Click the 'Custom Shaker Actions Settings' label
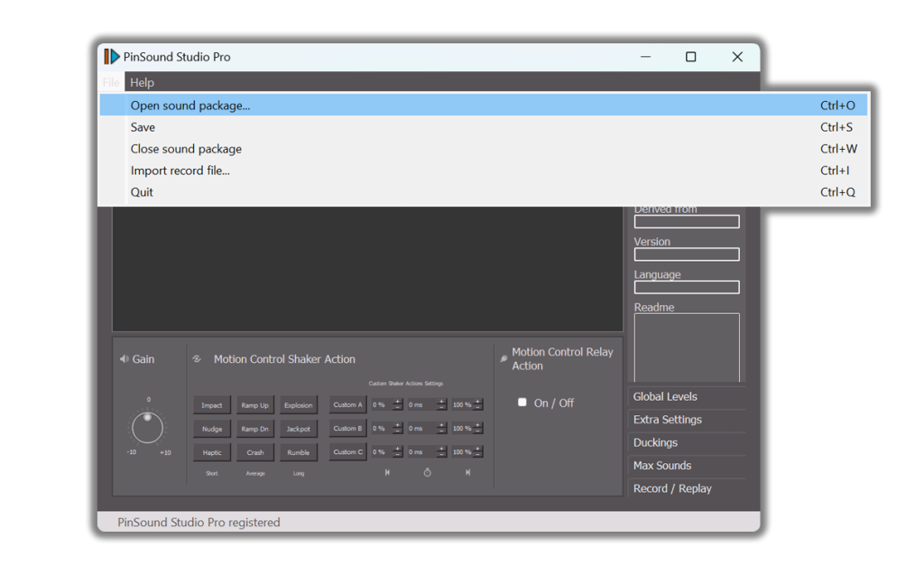Screen dimensions: 924x575 point(405,384)
